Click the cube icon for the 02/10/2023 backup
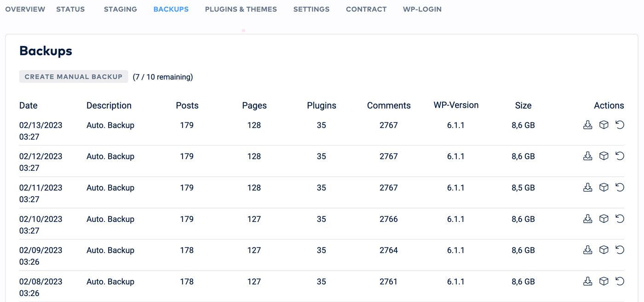This screenshot has width=644, height=302. click(604, 218)
